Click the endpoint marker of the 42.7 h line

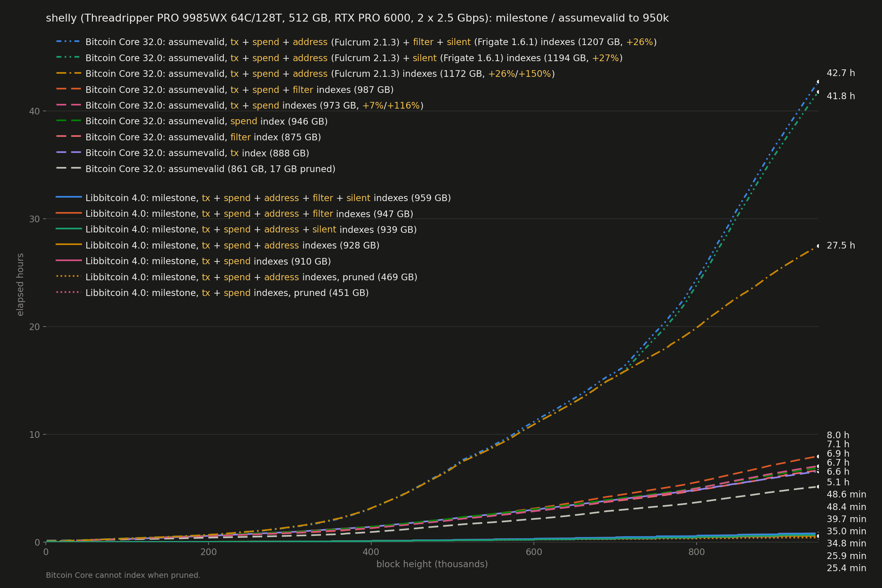(818, 82)
